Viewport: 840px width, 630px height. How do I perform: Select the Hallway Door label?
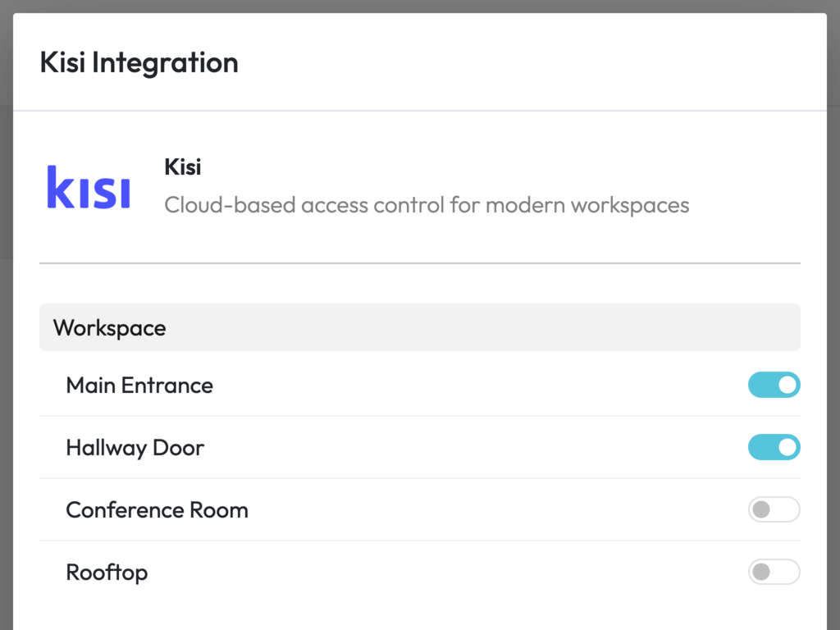pyautogui.click(x=135, y=448)
